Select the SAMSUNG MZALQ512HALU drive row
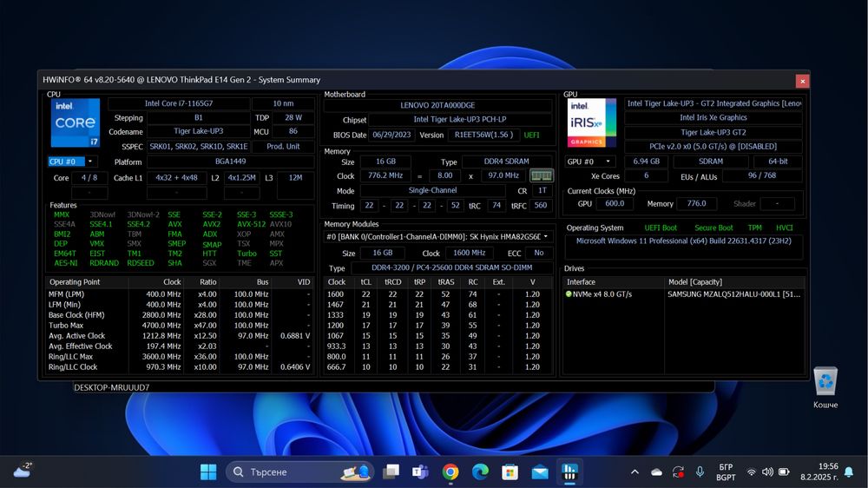868x488 pixels. click(684, 294)
